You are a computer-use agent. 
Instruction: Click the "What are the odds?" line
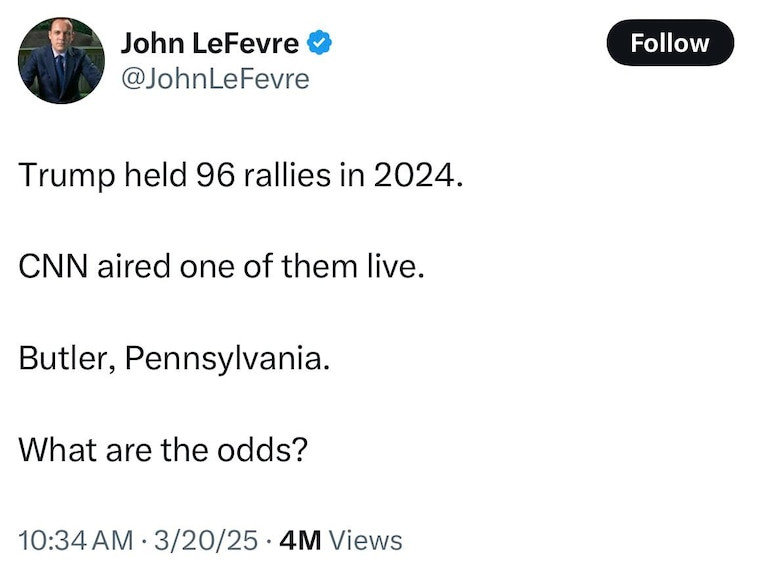point(162,448)
